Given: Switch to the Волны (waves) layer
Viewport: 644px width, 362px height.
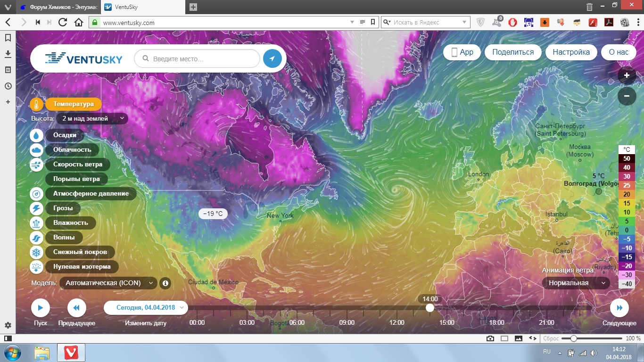Looking at the screenshot, I should point(64,238).
